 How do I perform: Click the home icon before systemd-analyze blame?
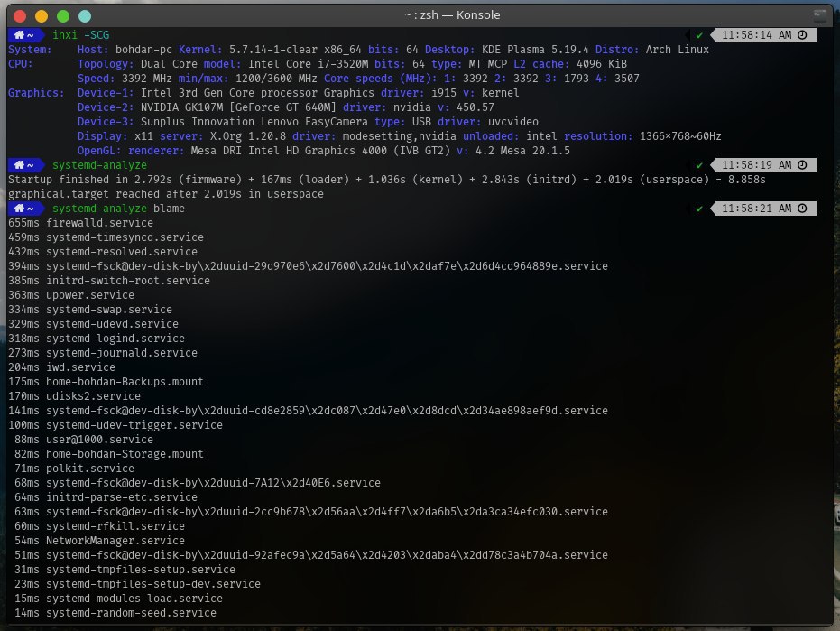pos(19,208)
